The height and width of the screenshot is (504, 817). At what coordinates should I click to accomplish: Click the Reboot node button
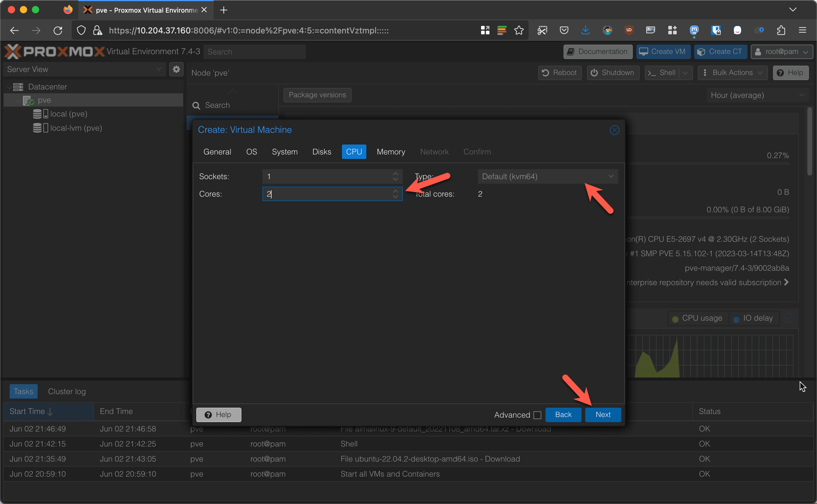[x=560, y=73]
